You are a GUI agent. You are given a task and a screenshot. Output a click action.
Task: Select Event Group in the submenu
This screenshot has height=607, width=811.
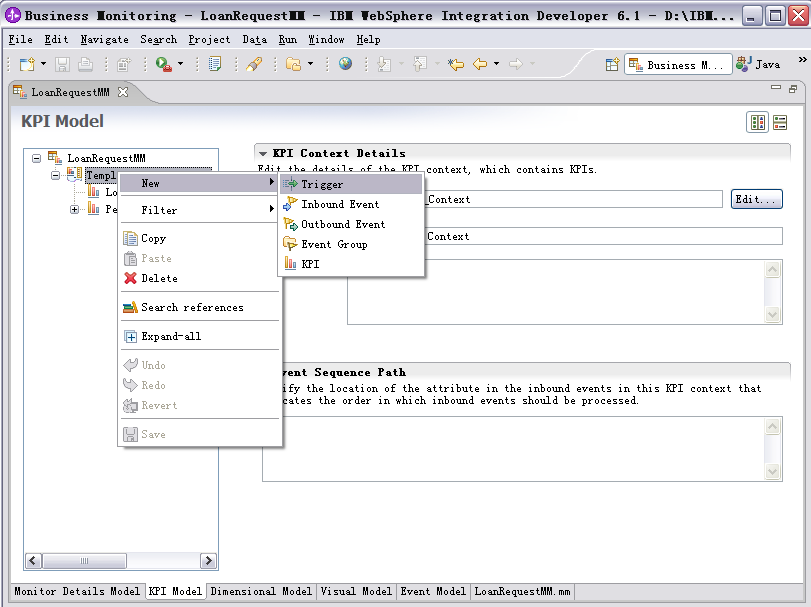[x=351, y=244]
